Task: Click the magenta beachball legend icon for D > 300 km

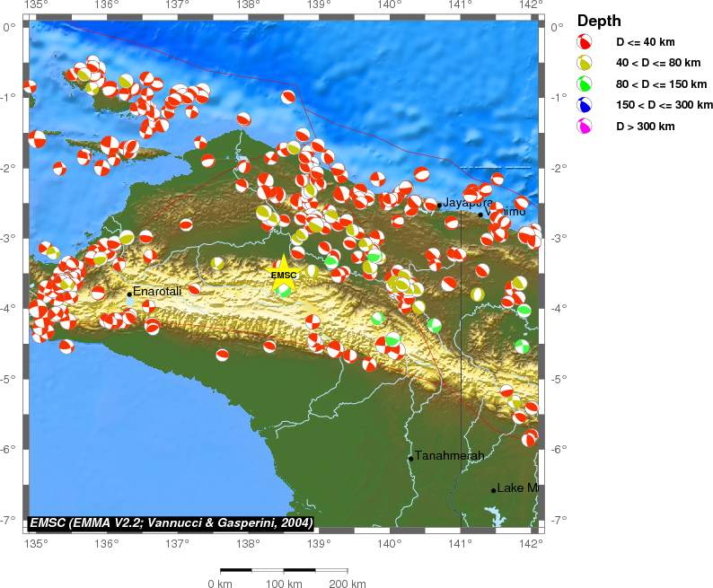Action: coord(585,127)
